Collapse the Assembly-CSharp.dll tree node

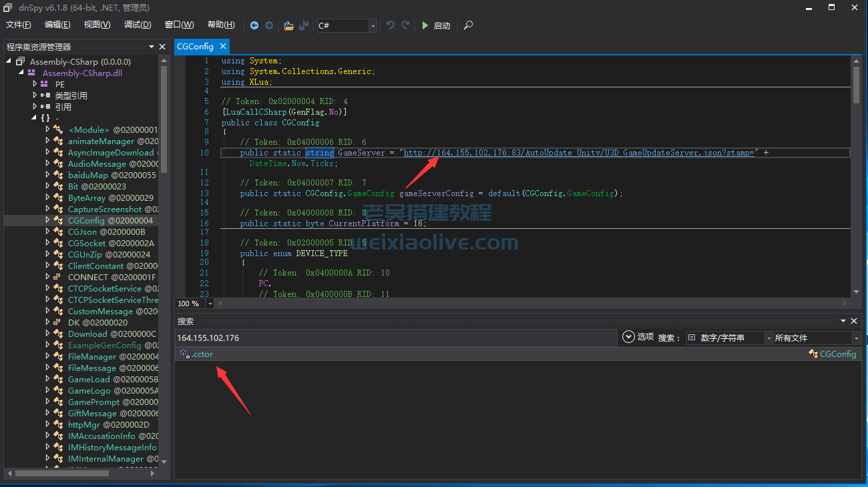point(21,73)
